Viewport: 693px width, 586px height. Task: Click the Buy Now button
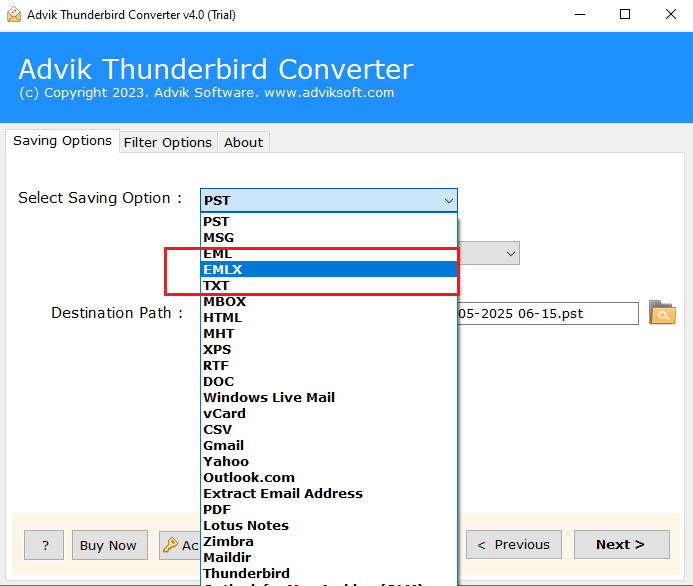(x=110, y=545)
